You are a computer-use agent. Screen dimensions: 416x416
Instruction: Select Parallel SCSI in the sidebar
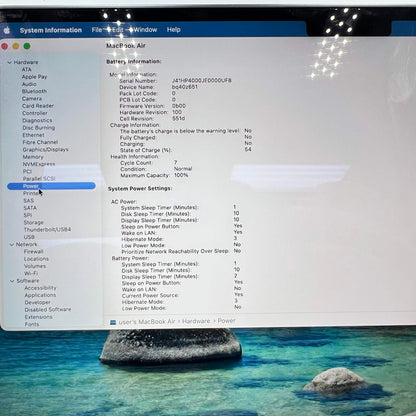pyautogui.click(x=39, y=179)
